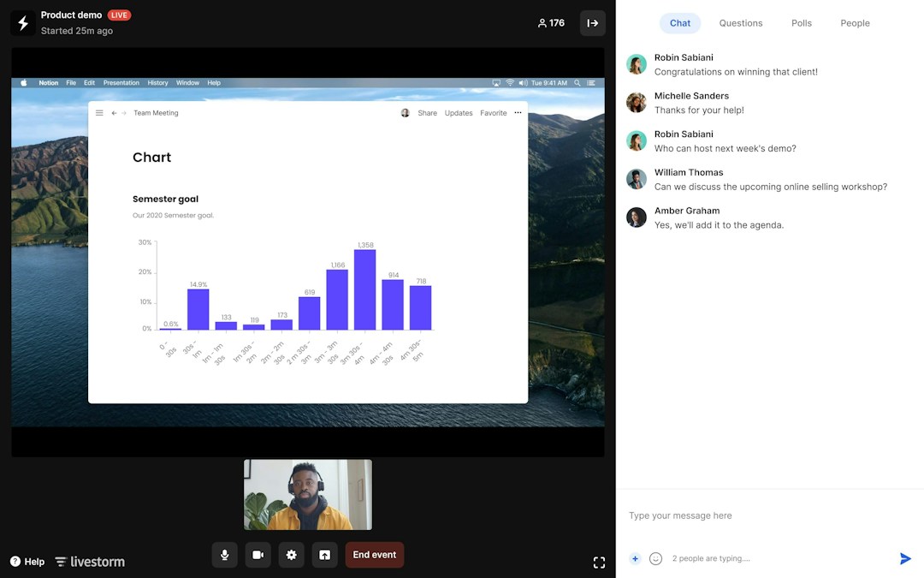Open Updates in Notion
The height and width of the screenshot is (578, 924).
click(459, 113)
